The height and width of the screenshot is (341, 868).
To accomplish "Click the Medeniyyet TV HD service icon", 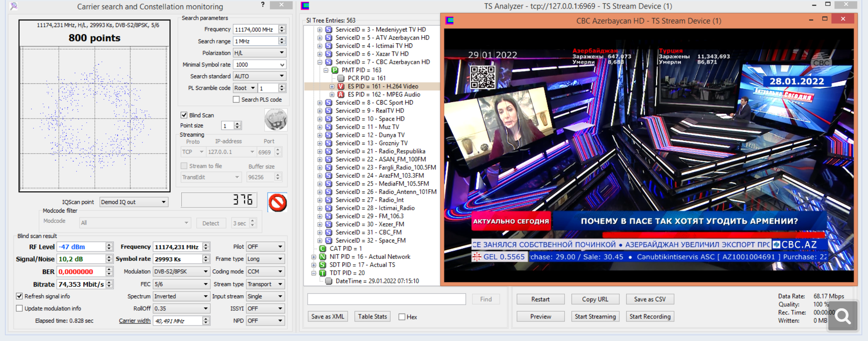I will (328, 29).
